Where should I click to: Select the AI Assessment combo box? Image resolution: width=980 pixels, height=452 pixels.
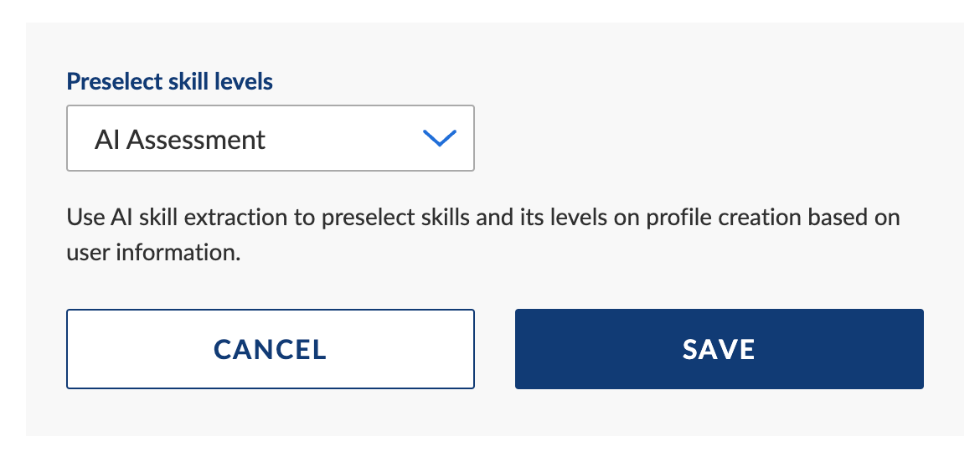(x=270, y=138)
